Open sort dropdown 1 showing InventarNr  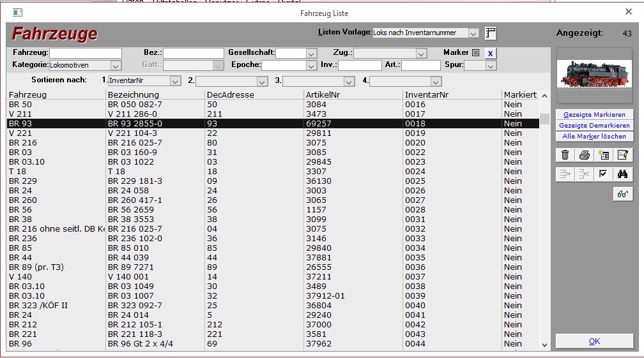click(175, 81)
